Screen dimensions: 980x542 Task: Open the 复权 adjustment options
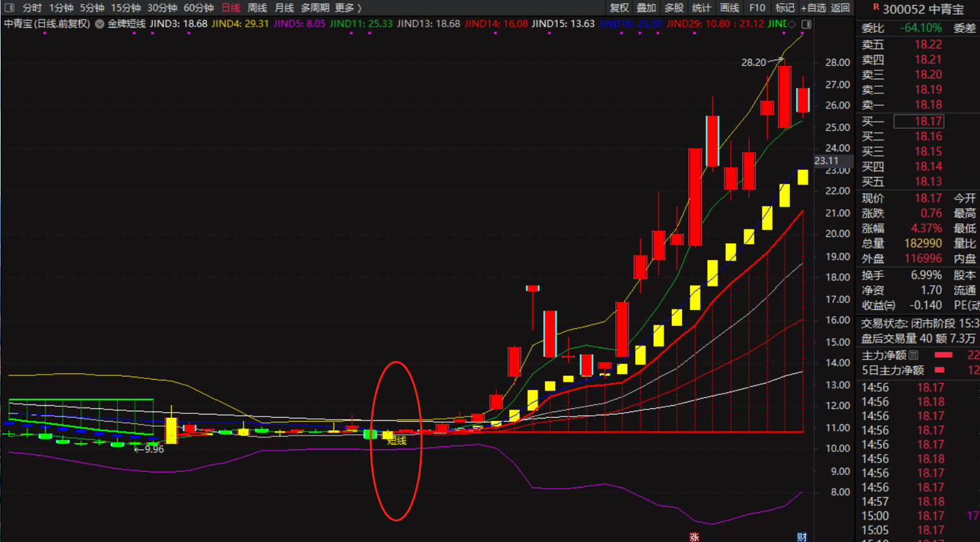pyautogui.click(x=619, y=8)
